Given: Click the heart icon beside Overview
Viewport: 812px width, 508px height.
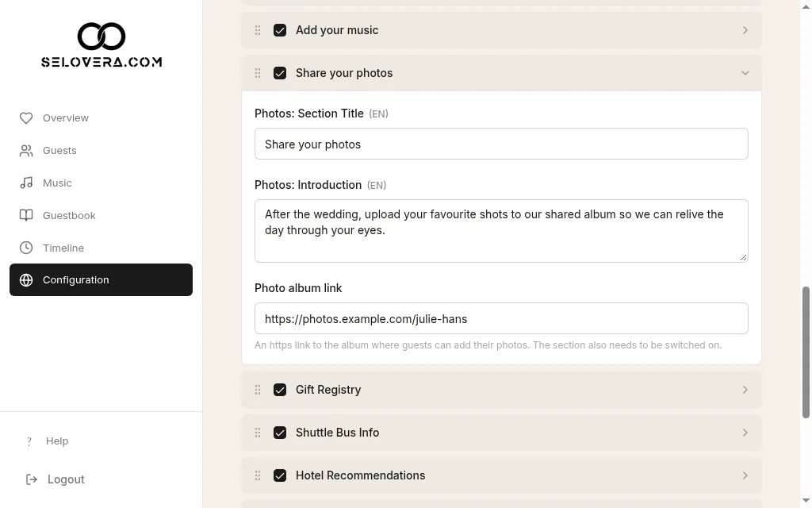Looking at the screenshot, I should coord(26,118).
